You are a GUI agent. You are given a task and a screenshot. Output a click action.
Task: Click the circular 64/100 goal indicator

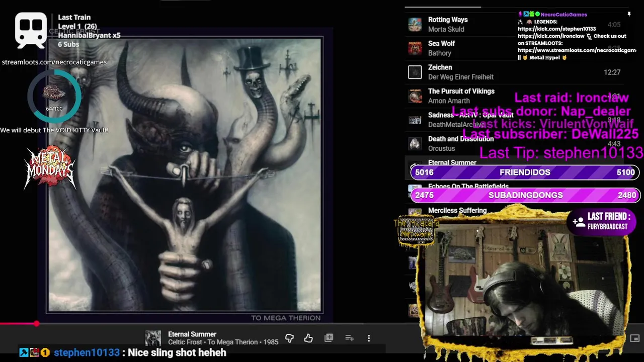click(54, 96)
